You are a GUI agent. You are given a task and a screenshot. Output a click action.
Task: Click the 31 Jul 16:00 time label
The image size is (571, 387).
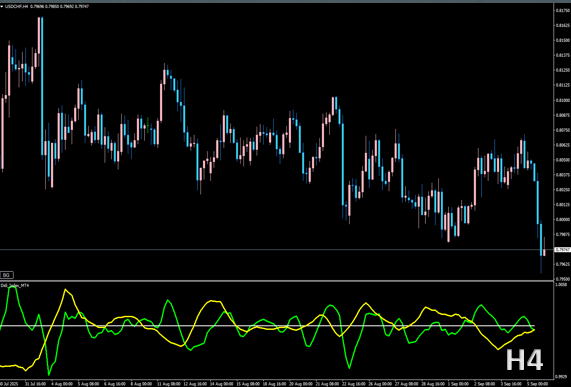click(36, 384)
